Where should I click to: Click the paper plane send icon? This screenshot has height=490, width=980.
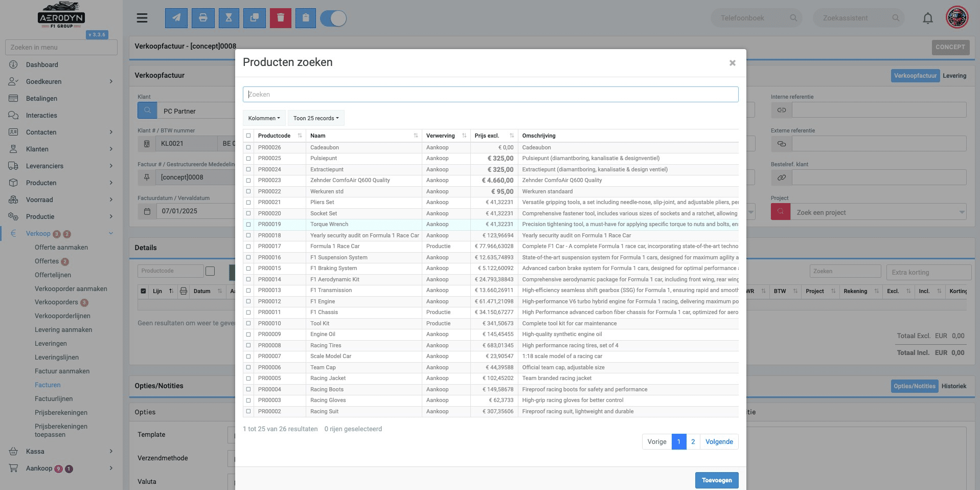coord(176,18)
